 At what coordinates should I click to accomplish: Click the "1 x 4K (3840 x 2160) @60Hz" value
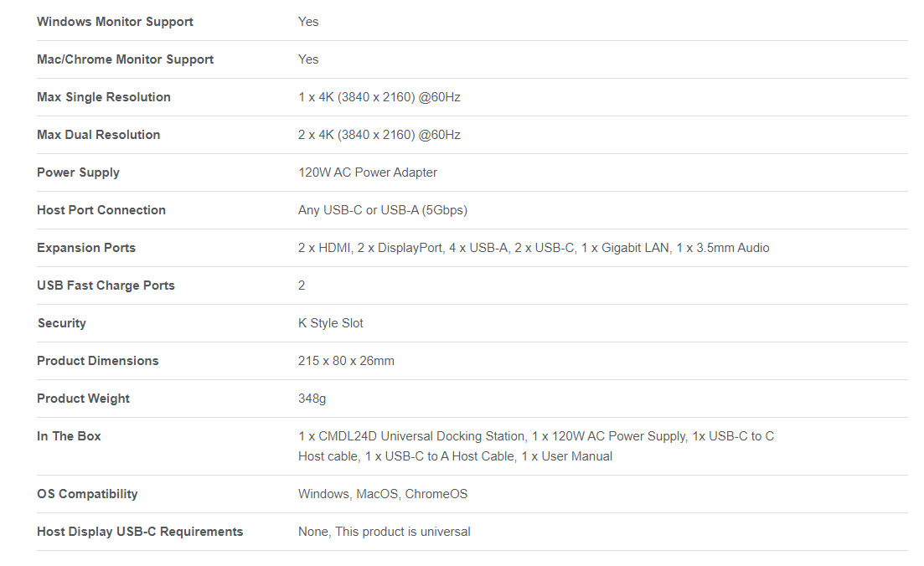coord(379,97)
